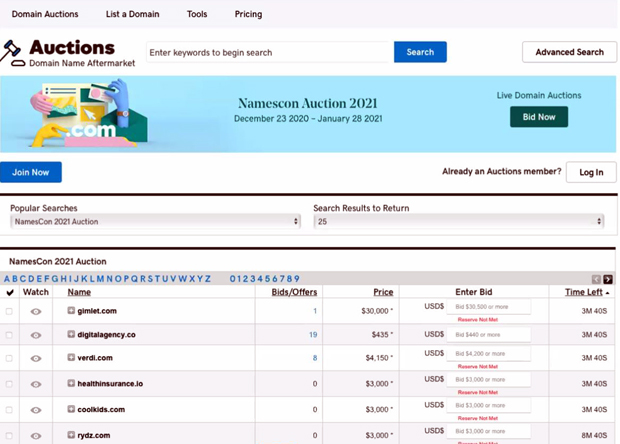Toggle watch eye for rydz.com
This screenshot has height=444, width=620.
36,436
